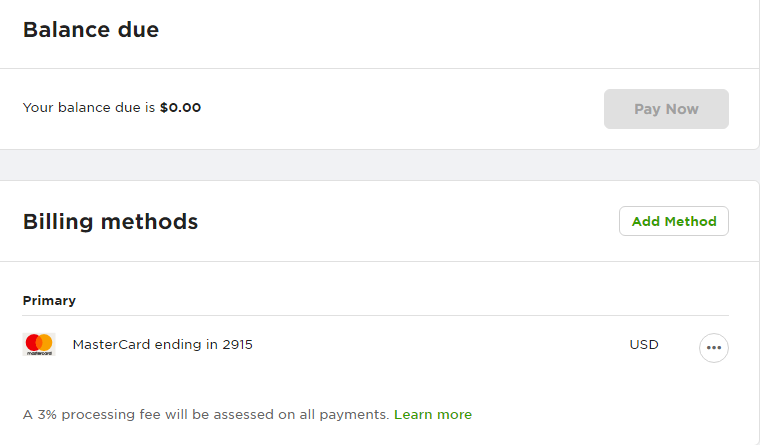760x445 pixels.
Task: Click the Balance due heading
Action: click(x=91, y=30)
